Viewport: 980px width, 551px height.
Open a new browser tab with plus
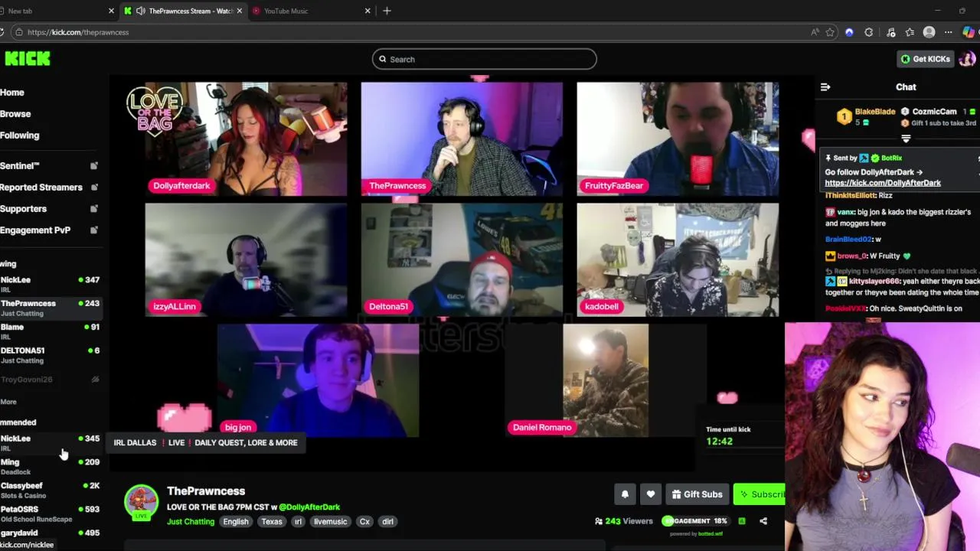click(387, 11)
